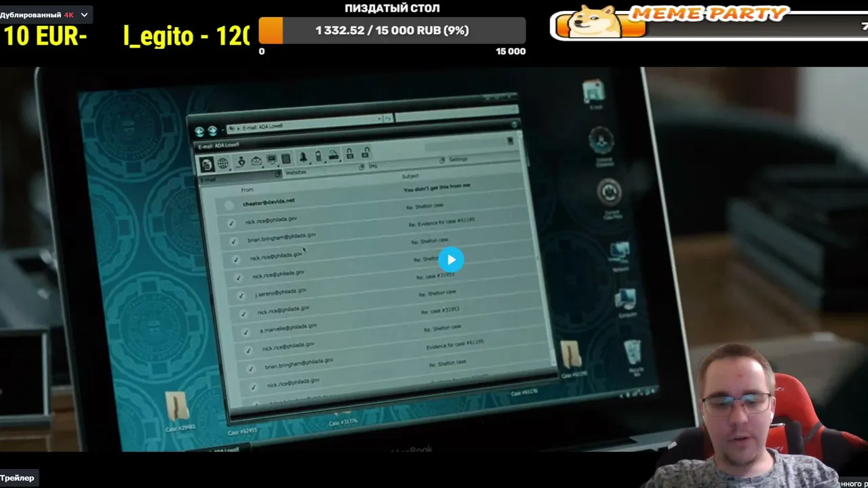Click the printer-like toolbar icon
868x488 pixels.
334,155
